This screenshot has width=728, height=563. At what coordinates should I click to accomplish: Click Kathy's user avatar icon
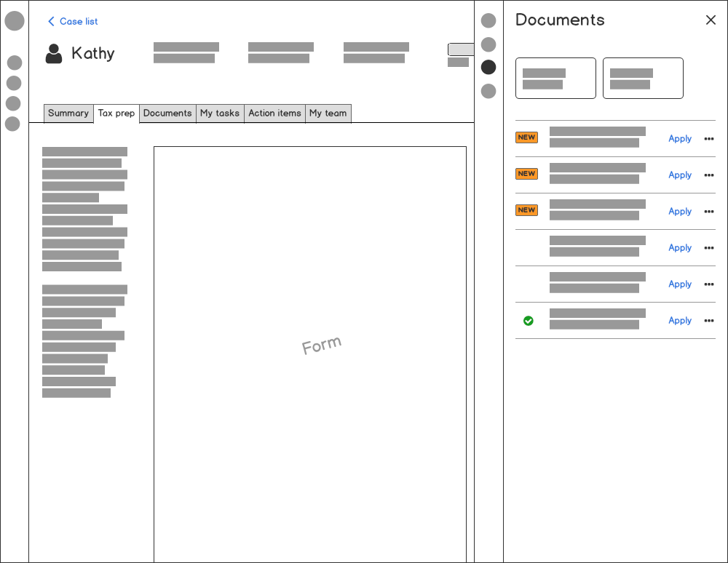click(x=54, y=53)
